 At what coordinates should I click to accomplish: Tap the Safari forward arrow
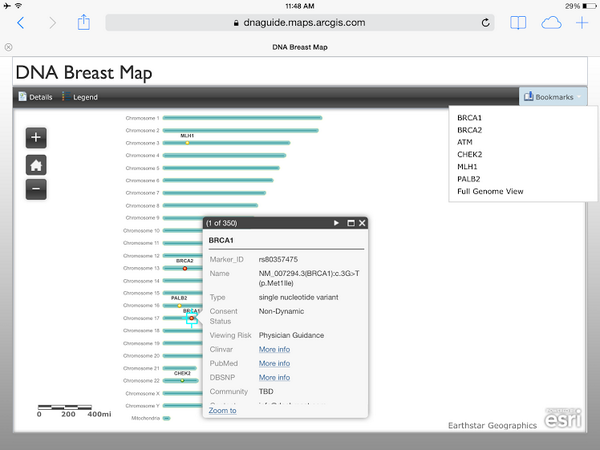click(52, 23)
